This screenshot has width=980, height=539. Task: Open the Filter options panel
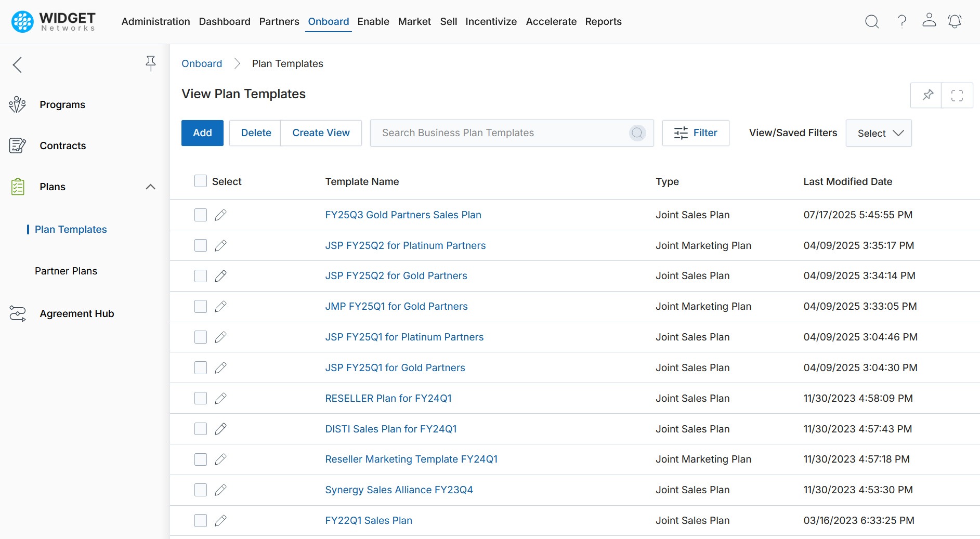[x=695, y=133]
